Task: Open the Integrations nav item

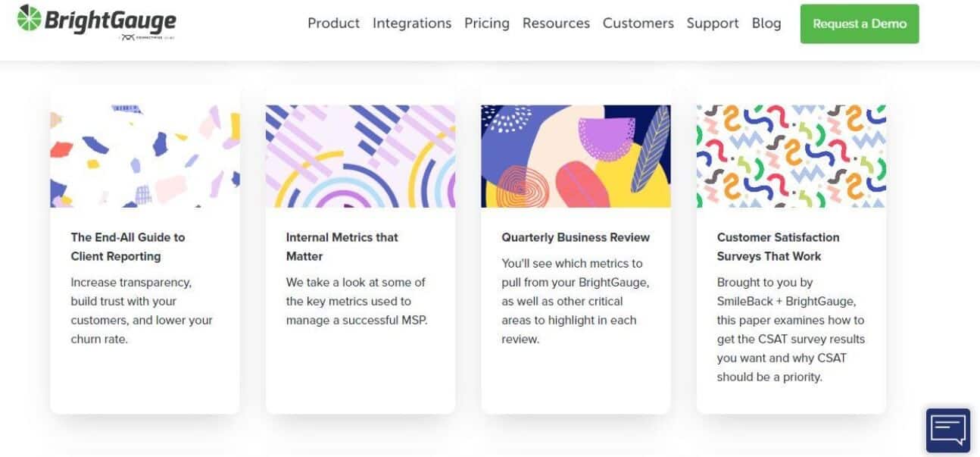Action: (x=411, y=23)
